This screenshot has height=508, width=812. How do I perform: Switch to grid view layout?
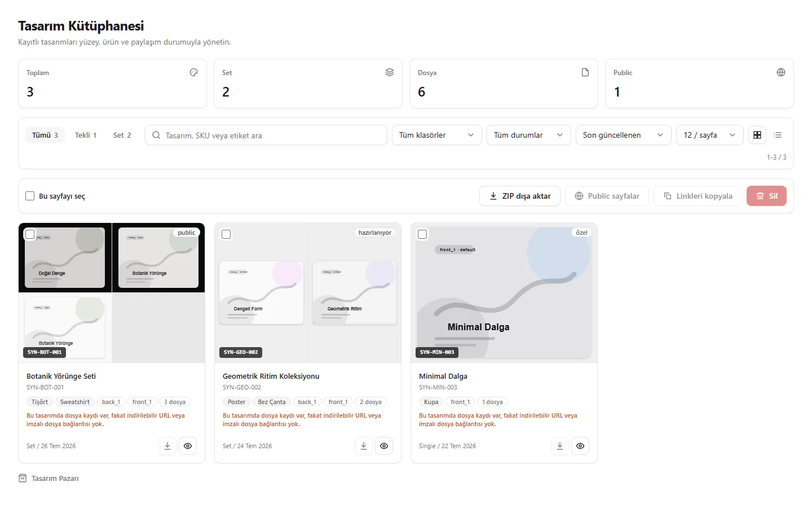[x=757, y=135]
